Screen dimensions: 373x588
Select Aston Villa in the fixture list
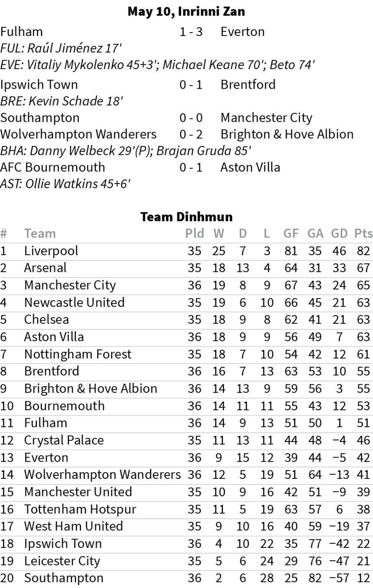[x=250, y=167]
